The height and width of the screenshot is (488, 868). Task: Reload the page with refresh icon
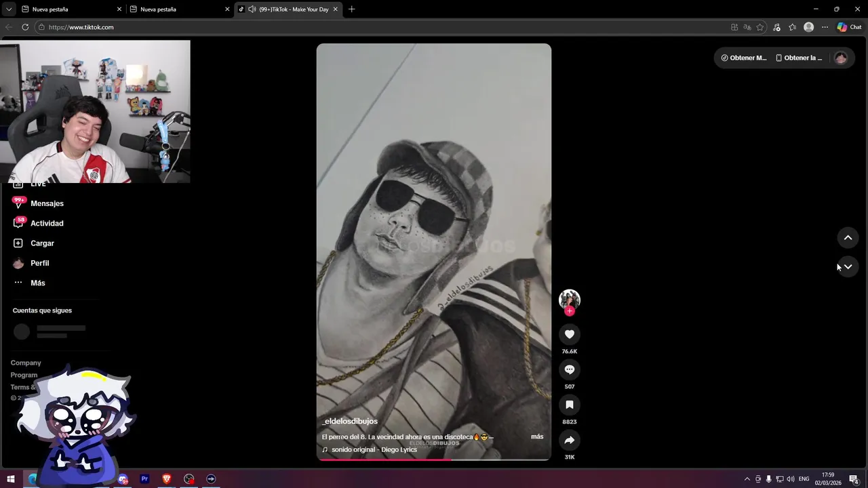pos(25,27)
